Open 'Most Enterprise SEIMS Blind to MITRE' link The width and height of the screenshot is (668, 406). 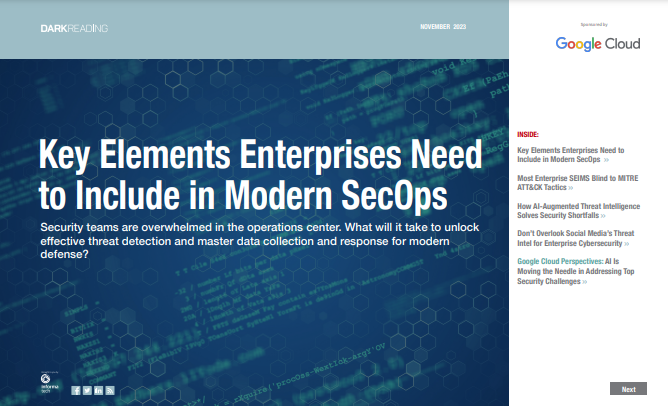click(577, 183)
